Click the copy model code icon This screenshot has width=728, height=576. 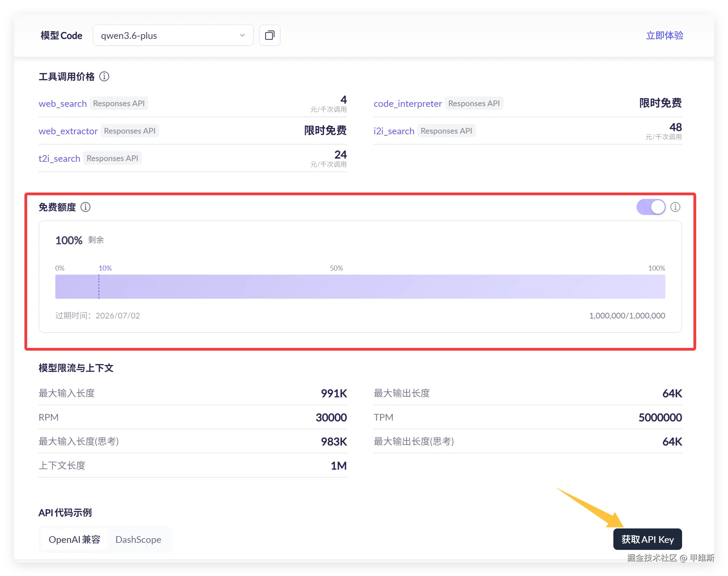[x=269, y=35]
